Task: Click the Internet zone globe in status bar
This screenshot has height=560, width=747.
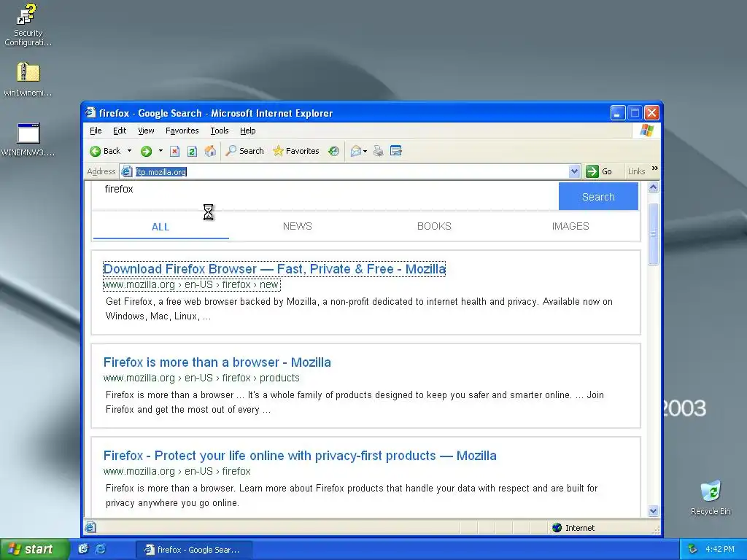Action: pyautogui.click(x=557, y=528)
